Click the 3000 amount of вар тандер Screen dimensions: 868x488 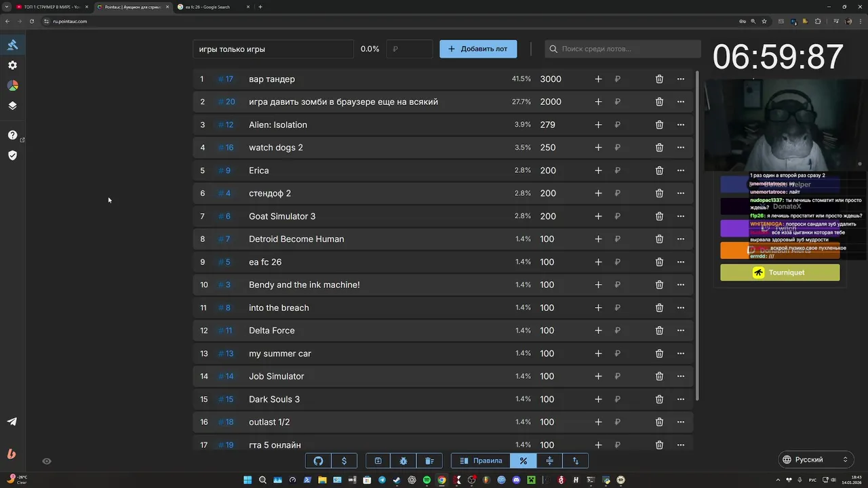(x=551, y=79)
